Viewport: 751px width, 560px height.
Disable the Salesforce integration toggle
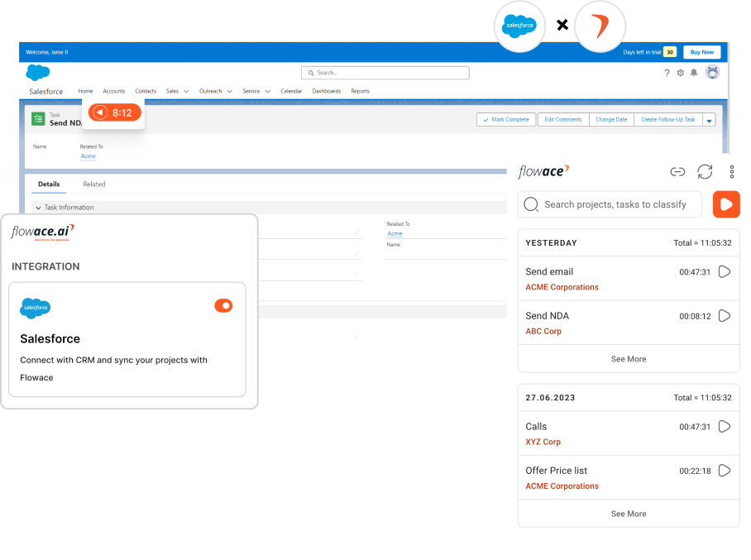[x=223, y=305]
